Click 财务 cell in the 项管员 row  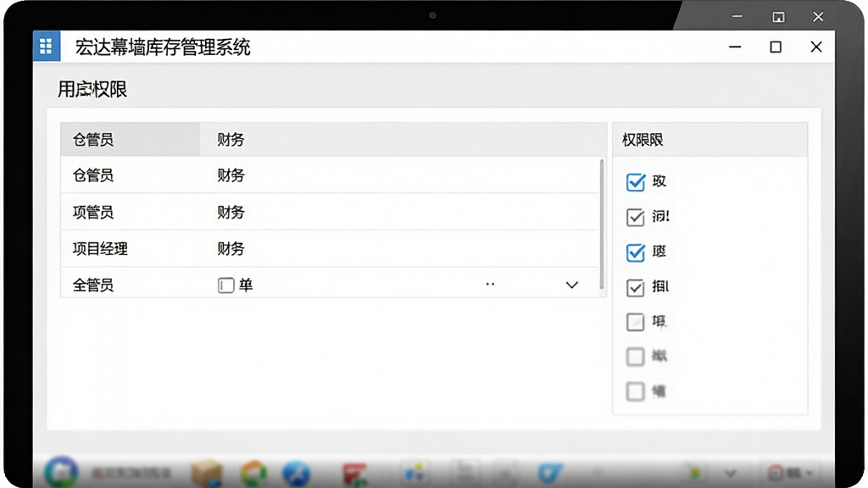coord(231,213)
